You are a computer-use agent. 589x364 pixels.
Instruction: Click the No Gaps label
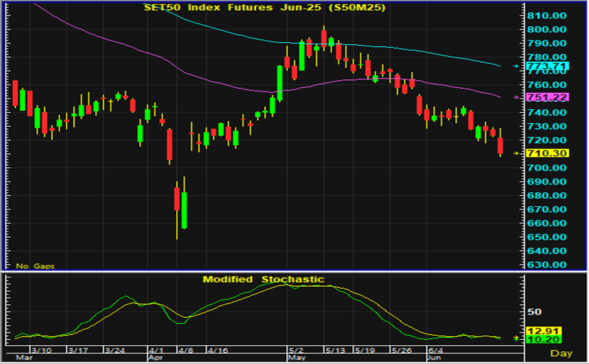36,266
